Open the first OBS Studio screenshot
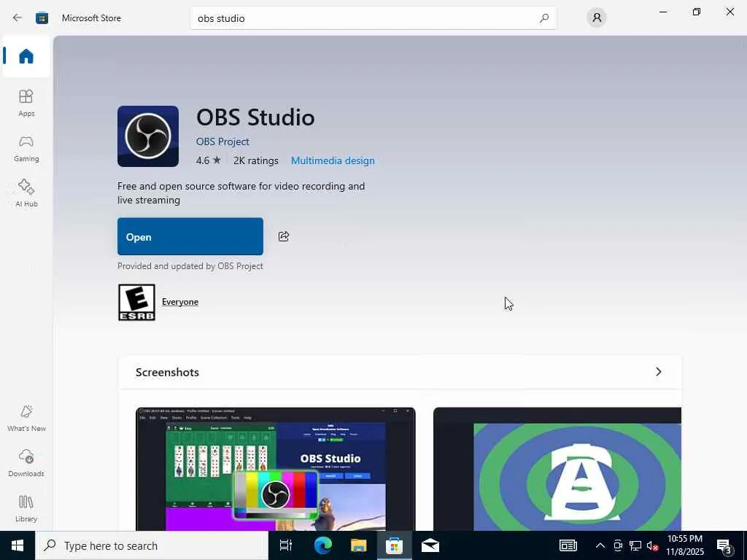 (275, 469)
